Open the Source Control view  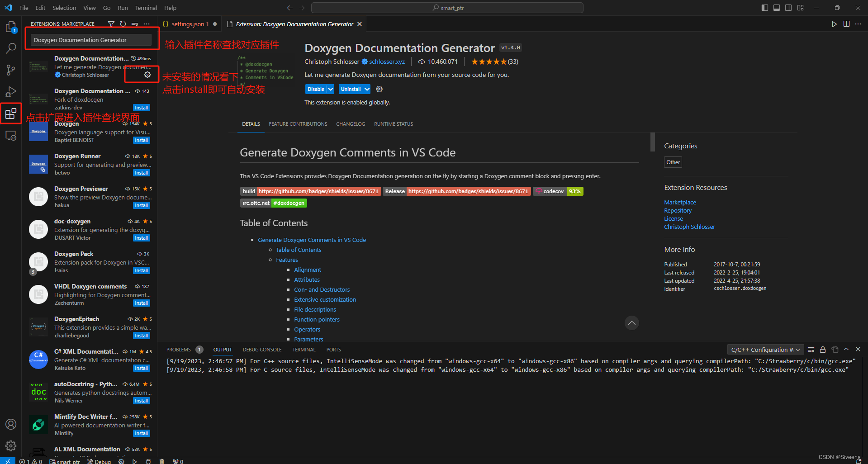pyautogui.click(x=11, y=70)
